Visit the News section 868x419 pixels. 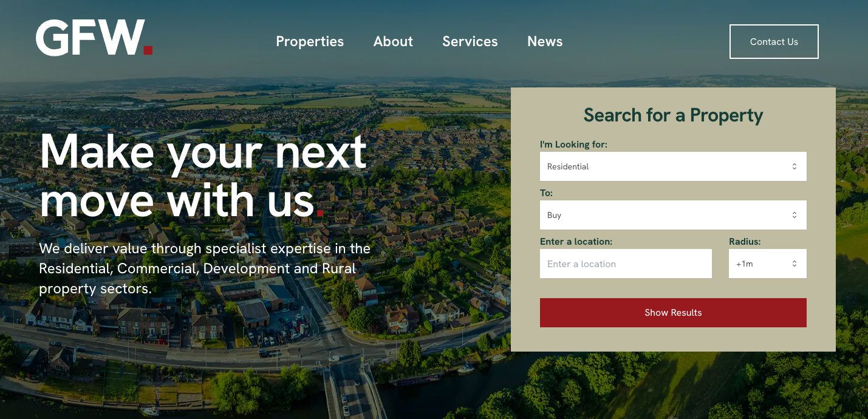(x=545, y=41)
